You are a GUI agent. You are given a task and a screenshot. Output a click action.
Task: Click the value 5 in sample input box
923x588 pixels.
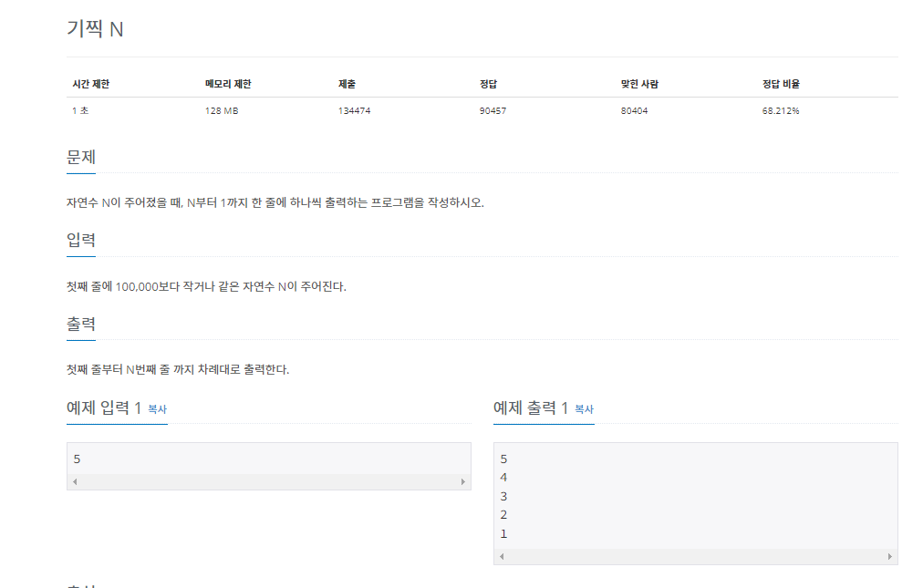click(78, 459)
